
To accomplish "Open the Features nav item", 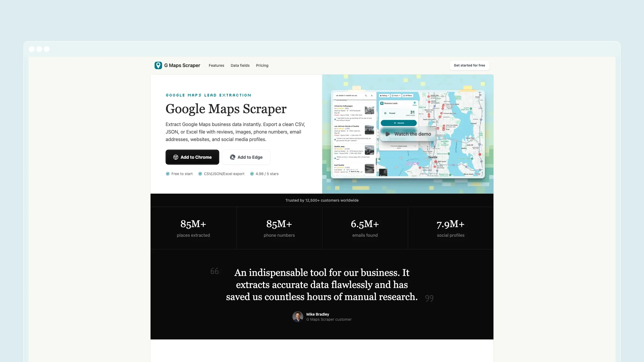I will point(216,65).
